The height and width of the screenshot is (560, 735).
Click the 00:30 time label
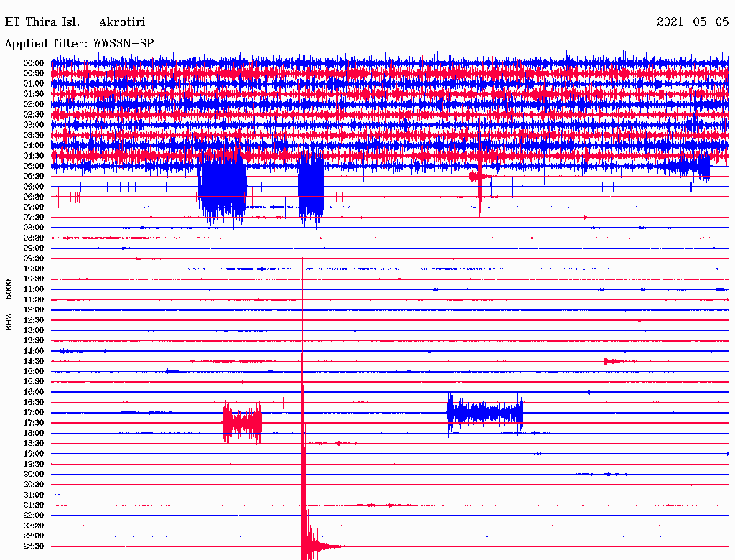(34, 73)
